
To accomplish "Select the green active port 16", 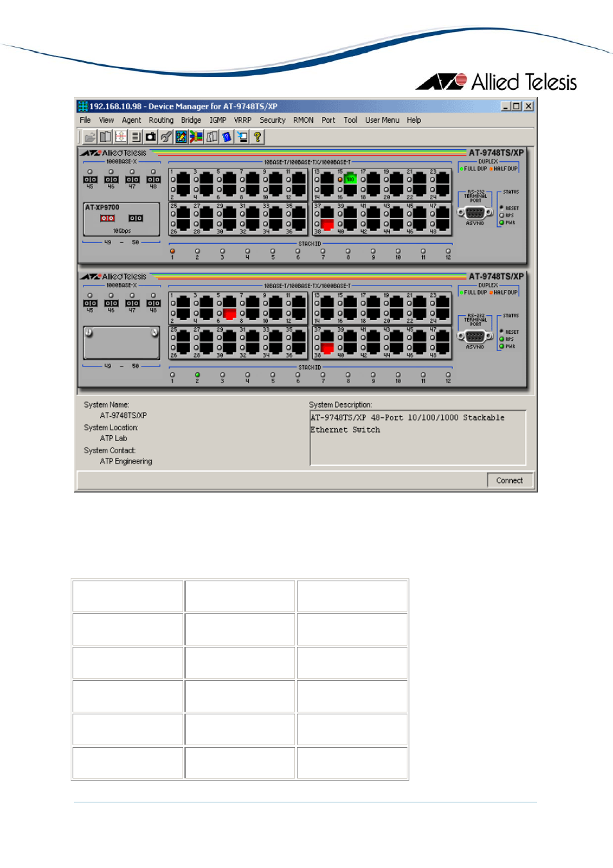I will (x=350, y=179).
